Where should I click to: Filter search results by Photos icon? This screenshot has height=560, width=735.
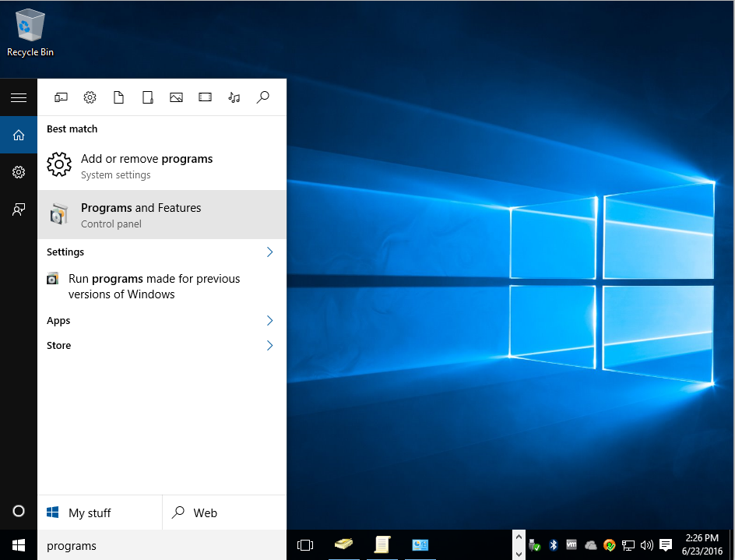click(x=176, y=97)
